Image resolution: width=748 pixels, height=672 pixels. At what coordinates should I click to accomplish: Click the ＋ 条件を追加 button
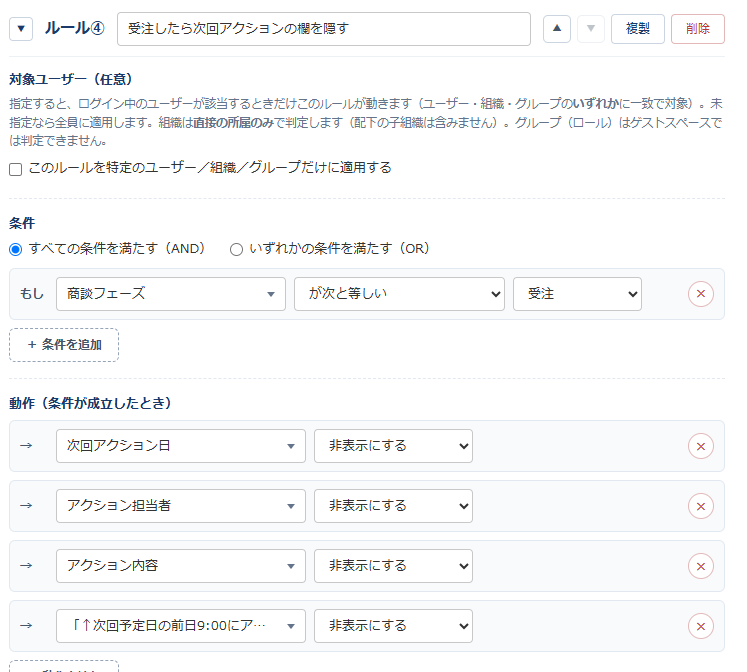(x=64, y=345)
